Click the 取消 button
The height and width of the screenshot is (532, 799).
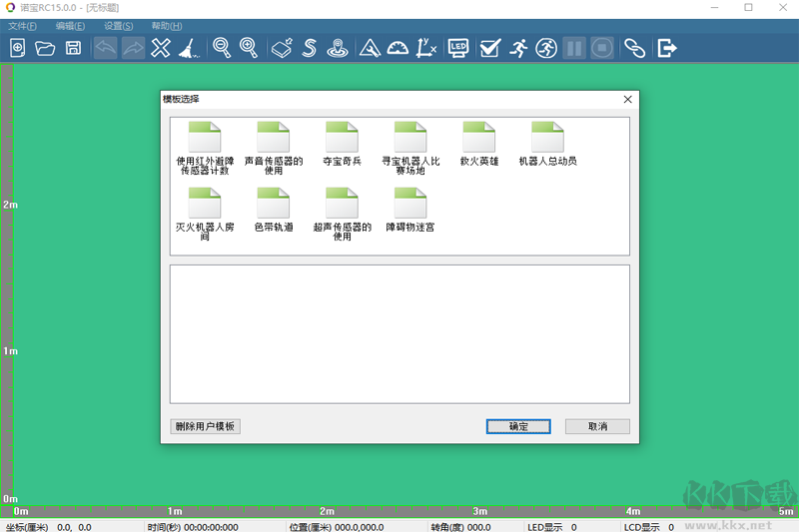click(x=597, y=426)
